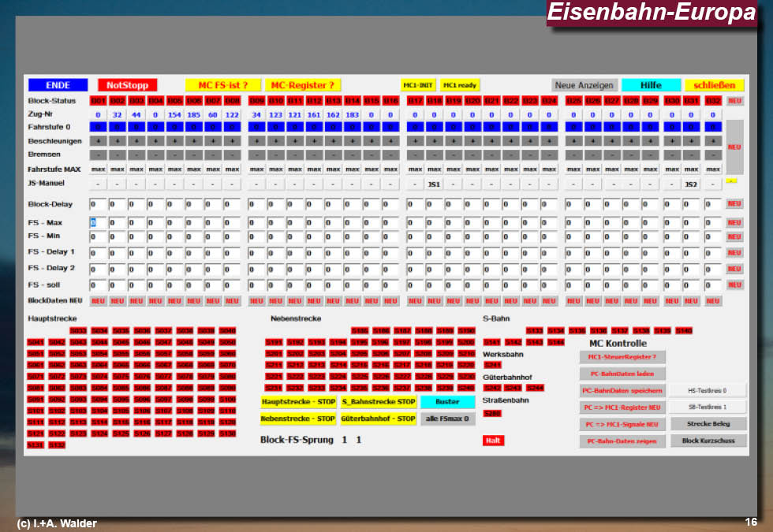773x532 pixels.
Task: Click the MC-Register ? query button
Action: [303, 85]
